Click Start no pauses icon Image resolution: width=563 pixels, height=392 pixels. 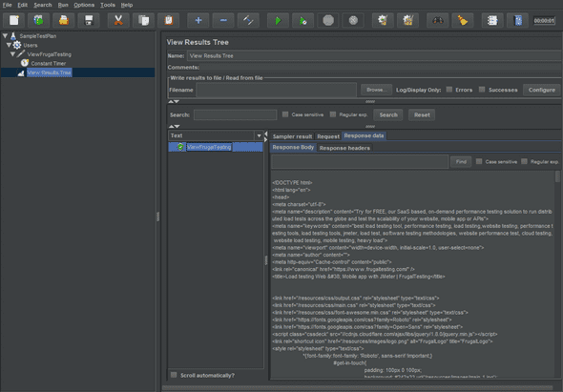point(303,20)
